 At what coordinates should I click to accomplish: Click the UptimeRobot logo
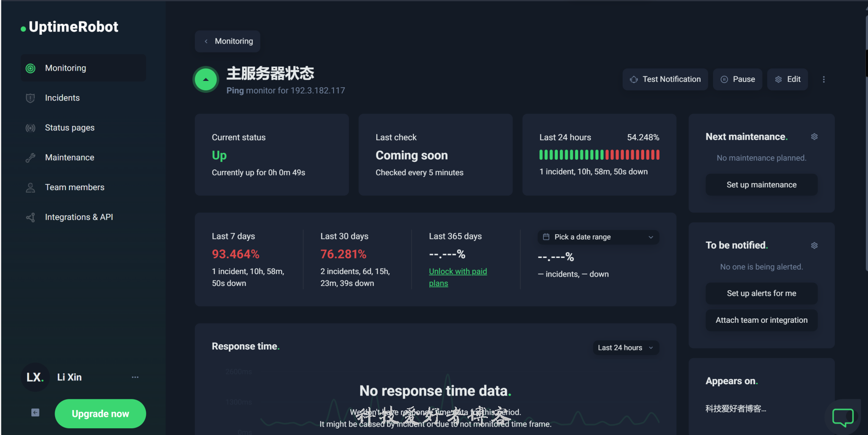tap(70, 27)
